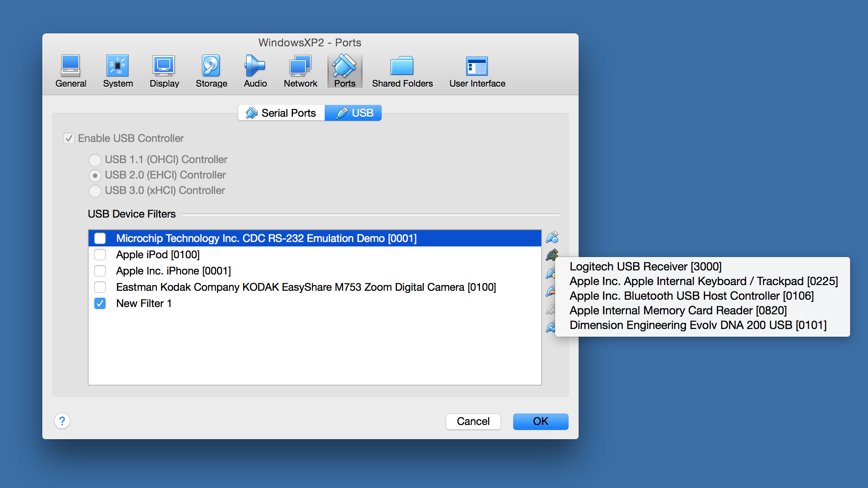Viewport: 868px width, 488px height.
Task: Enable the Eastman Kodak EasyShare filter checkbox
Action: click(100, 287)
